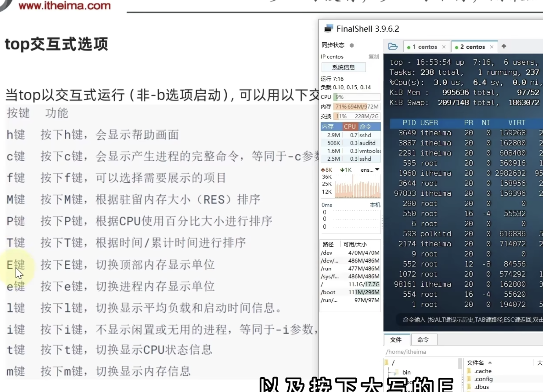Sort process list by 内存 column

[332, 127]
